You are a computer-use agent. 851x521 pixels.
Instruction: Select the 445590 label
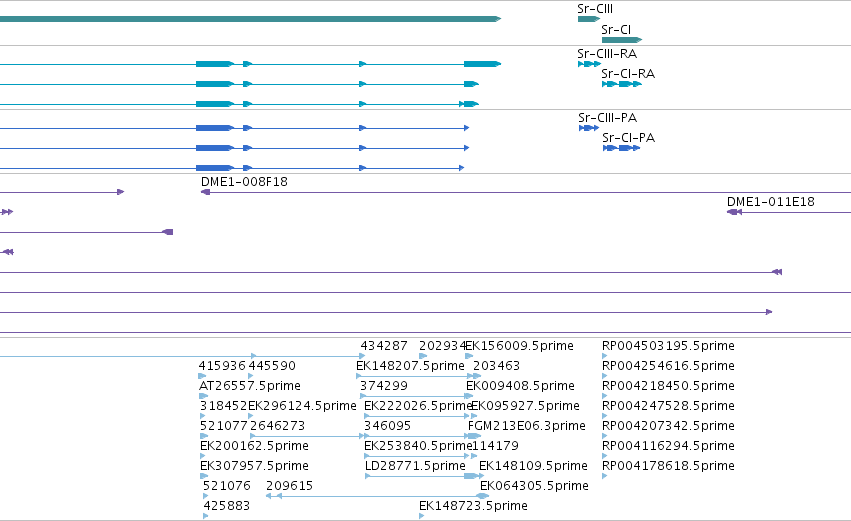click(x=272, y=366)
